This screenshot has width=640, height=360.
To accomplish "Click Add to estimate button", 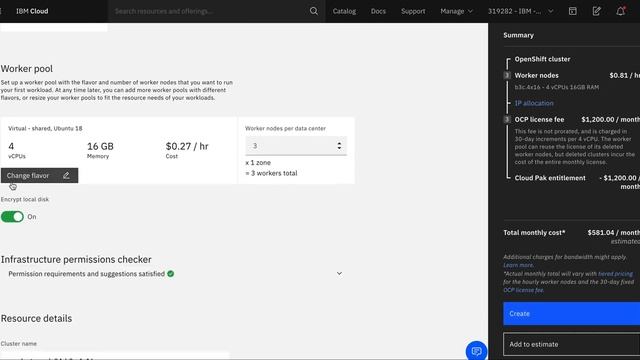I will click(571, 344).
